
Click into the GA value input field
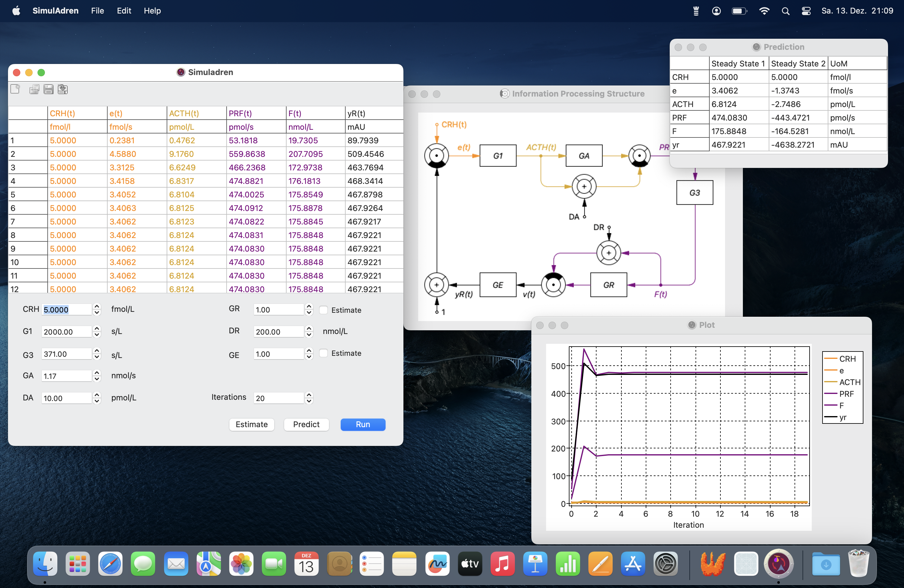[x=66, y=376]
